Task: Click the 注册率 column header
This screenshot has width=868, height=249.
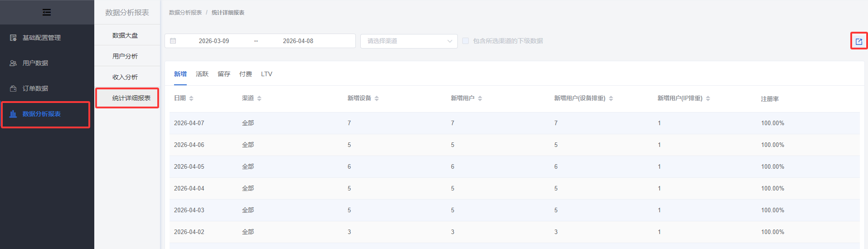Action: (770, 99)
